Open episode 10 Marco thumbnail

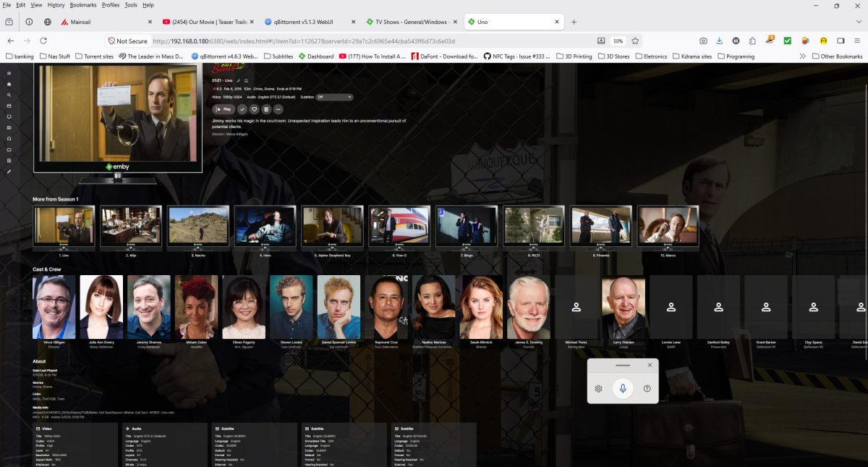(668, 227)
